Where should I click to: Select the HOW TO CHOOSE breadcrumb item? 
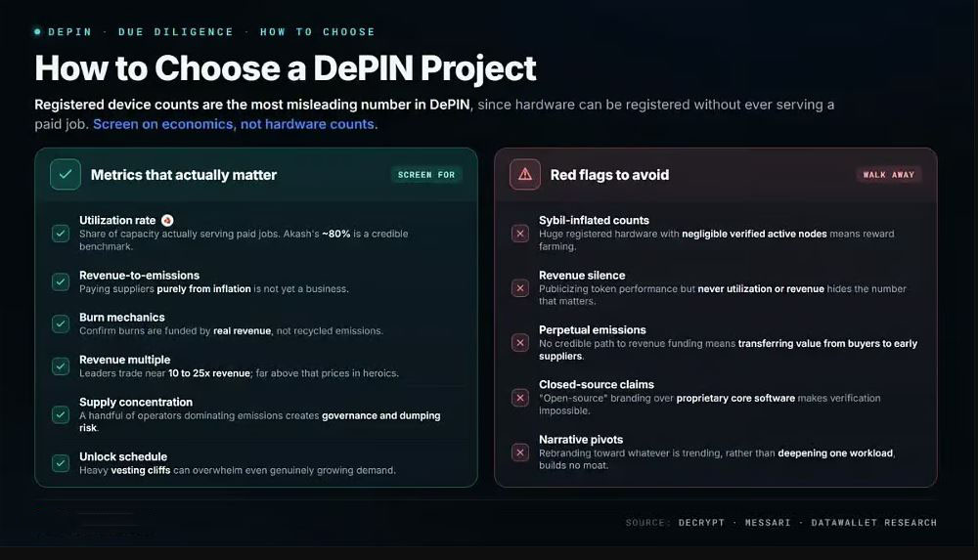(318, 32)
